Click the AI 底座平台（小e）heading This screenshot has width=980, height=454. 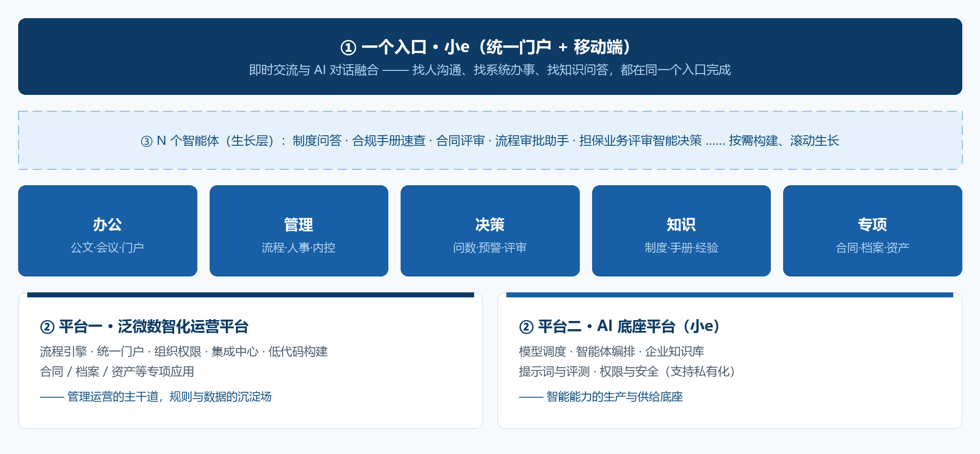(x=659, y=326)
